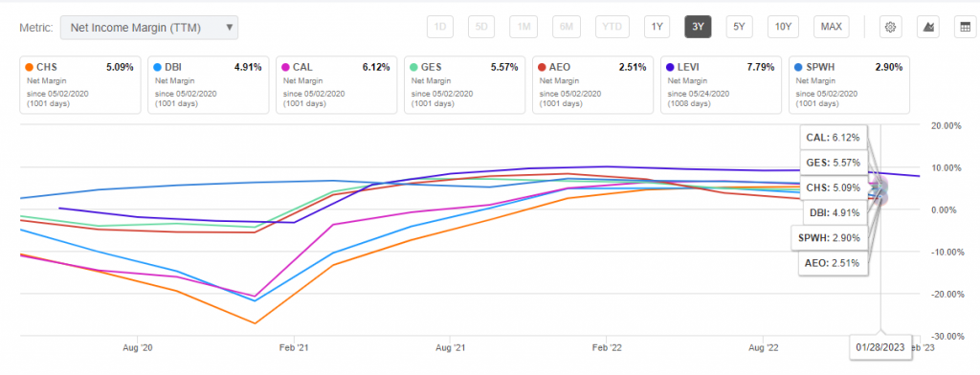The image size is (980, 375).
Task: Click the orange CHS color dot
Action: click(x=30, y=67)
